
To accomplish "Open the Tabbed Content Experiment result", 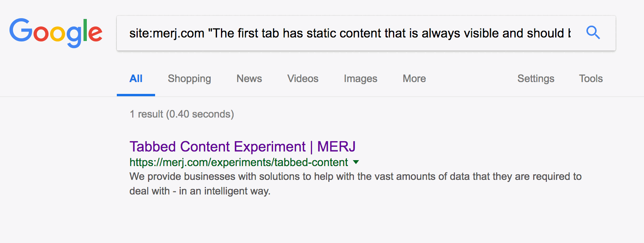I will pyautogui.click(x=217, y=147).
